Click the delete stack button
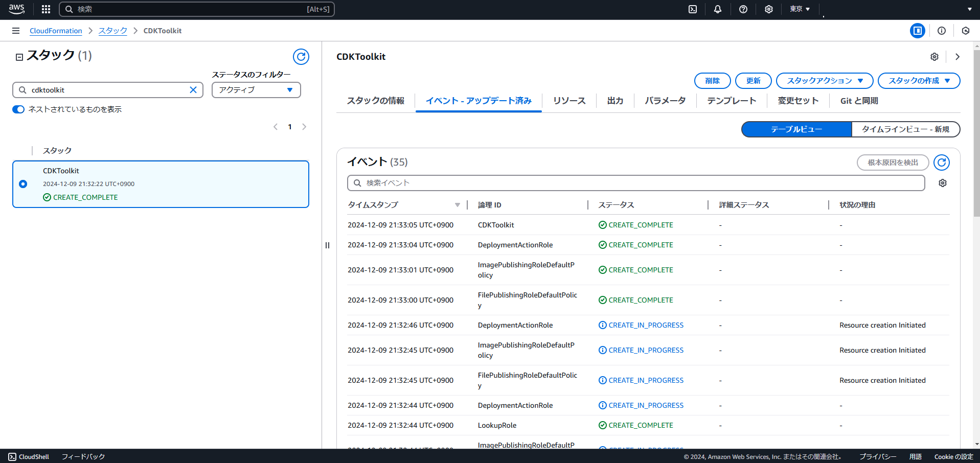980x463 pixels. pyautogui.click(x=713, y=81)
